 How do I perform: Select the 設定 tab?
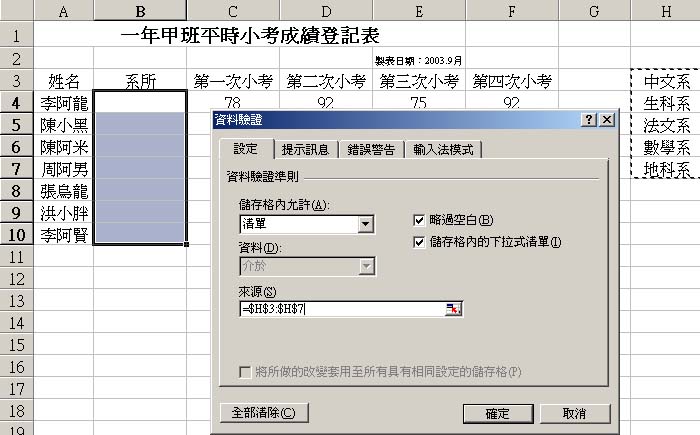[245, 149]
